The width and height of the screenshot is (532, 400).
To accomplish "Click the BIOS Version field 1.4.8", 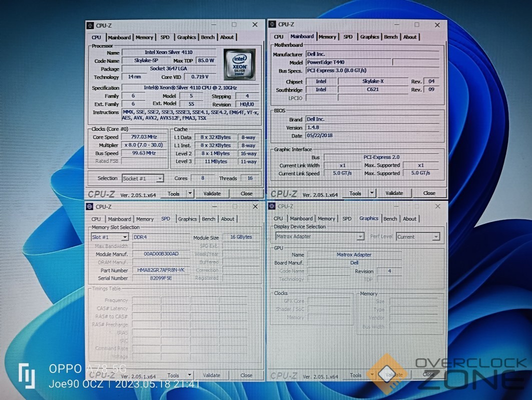I will tap(372, 127).
